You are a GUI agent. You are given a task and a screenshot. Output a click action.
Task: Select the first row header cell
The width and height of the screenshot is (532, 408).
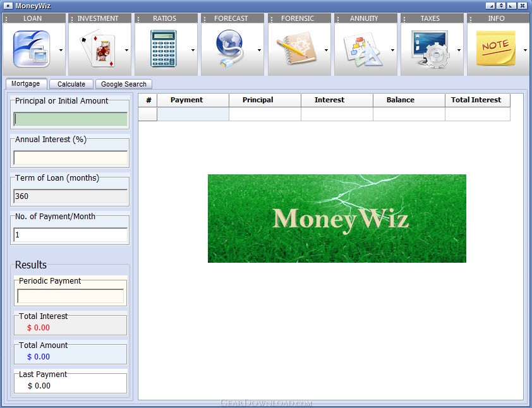click(148, 114)
